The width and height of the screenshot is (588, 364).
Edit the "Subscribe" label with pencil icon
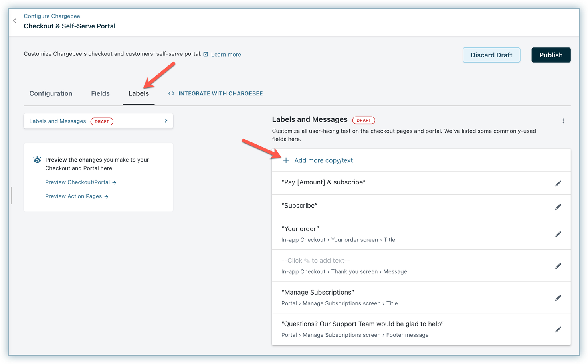coord(558,206)
